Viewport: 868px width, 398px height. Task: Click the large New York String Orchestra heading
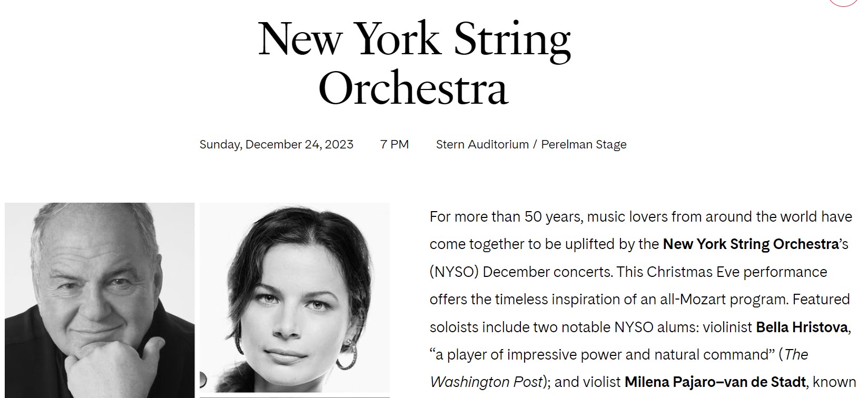click(414, 63)
